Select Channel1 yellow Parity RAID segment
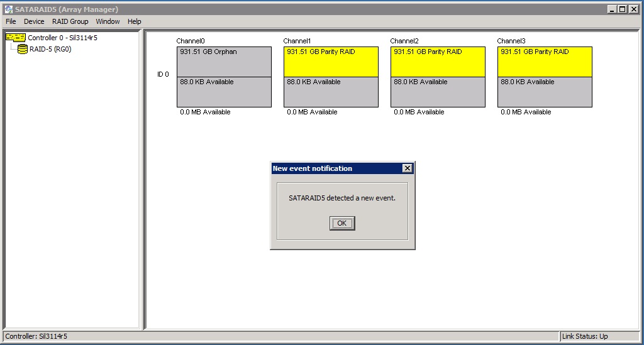This screenshot has height=345, width=644. coord(331,62)
